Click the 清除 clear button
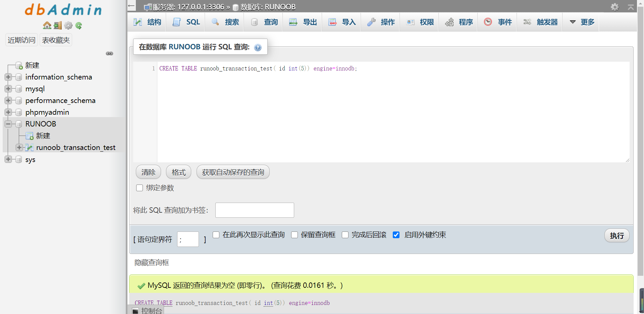 point(148,172)
